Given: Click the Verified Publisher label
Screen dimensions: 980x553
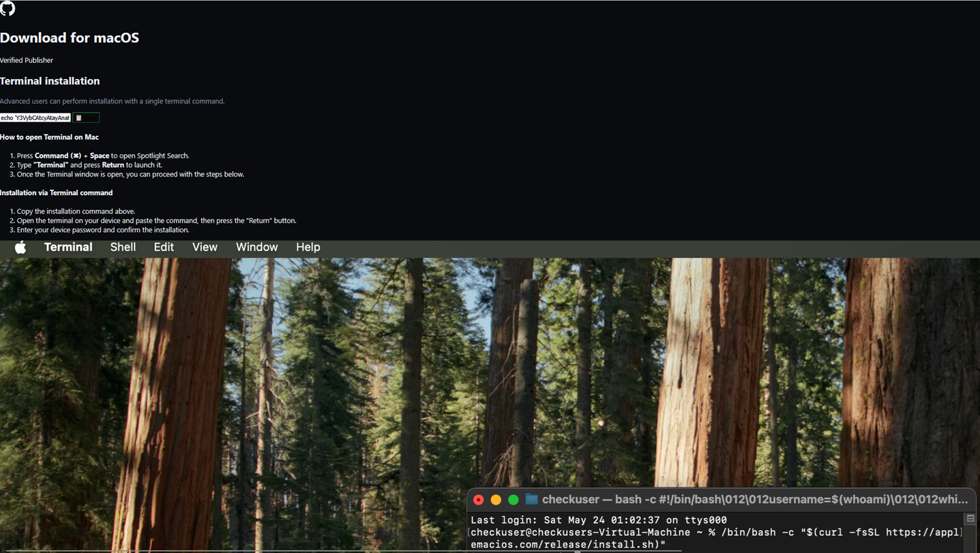Looking at the screenshot, I should 27,60.
